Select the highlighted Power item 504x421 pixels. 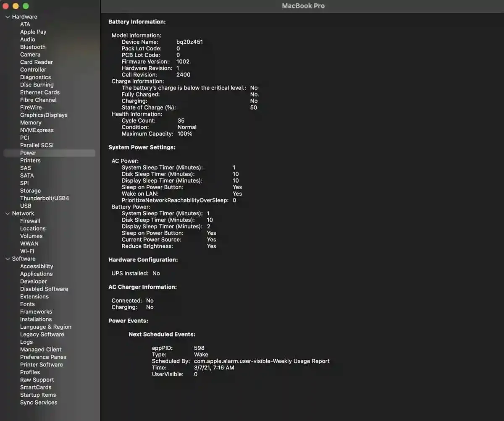click(50, 153)
